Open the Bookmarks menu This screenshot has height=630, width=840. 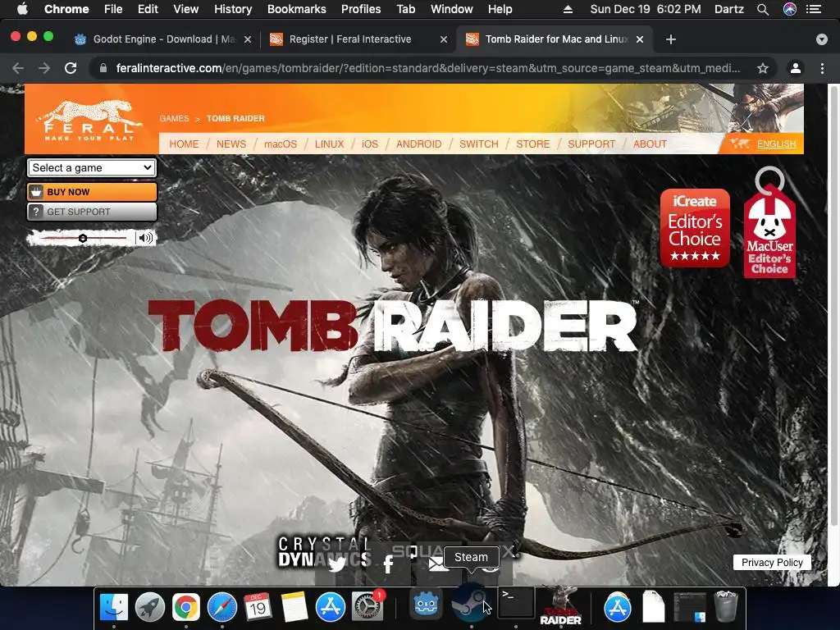[x=297, y=9]
